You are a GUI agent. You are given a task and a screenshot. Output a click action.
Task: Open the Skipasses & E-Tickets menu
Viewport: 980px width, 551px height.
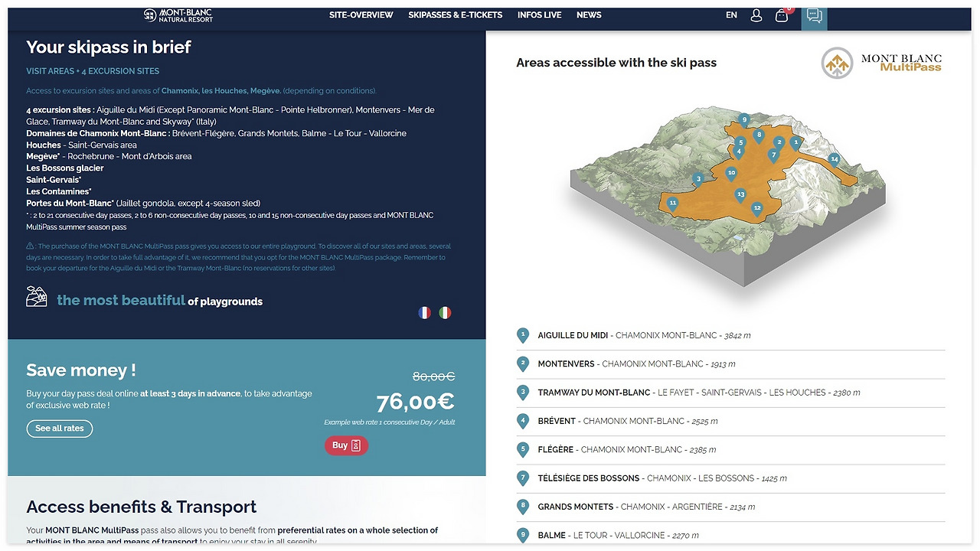(456, 15)
